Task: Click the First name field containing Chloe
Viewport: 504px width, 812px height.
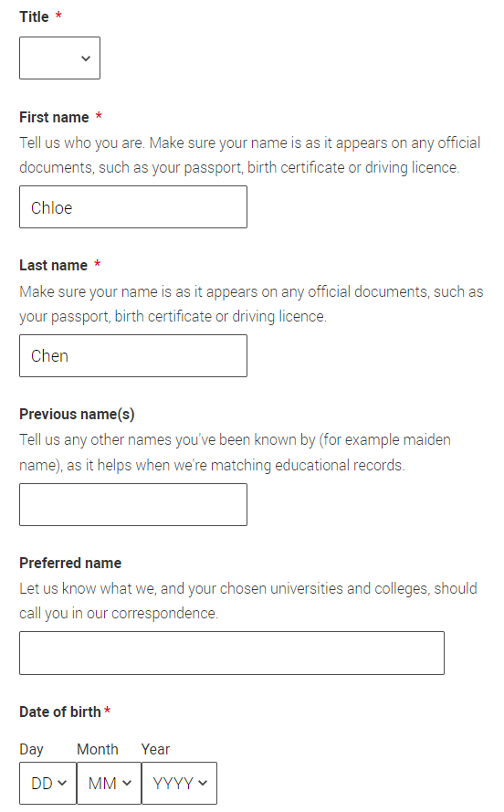Action: (133, 207)
